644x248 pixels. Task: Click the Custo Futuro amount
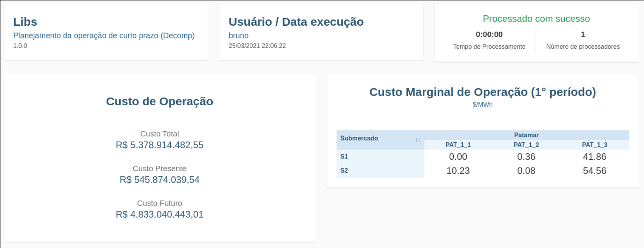[x=159, y=214]
